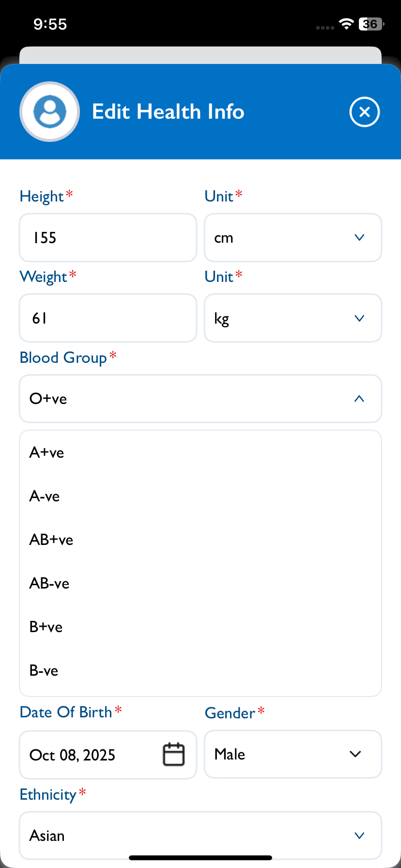Collapse the Blood Group dropdown chevron
This screenshot has height=868, width=401.
click(359, 399)
